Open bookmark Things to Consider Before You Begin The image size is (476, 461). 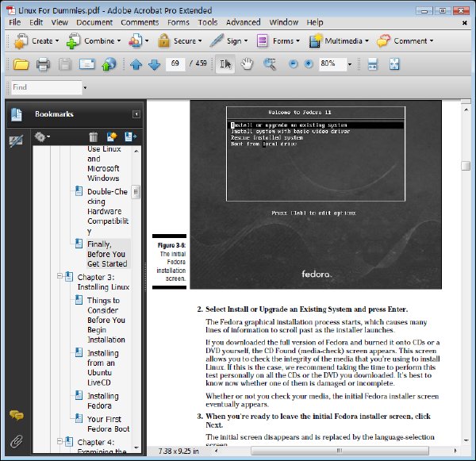click(x=106, y=320)
